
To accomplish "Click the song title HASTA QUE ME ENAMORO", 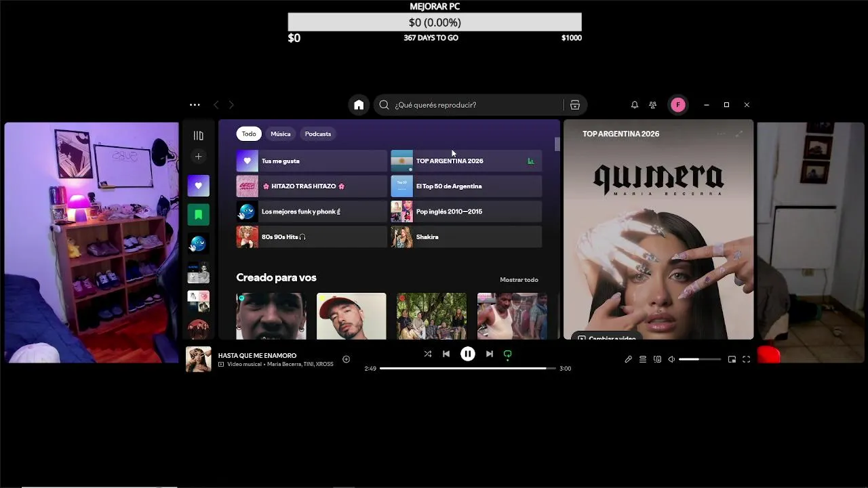I will 257,355.
